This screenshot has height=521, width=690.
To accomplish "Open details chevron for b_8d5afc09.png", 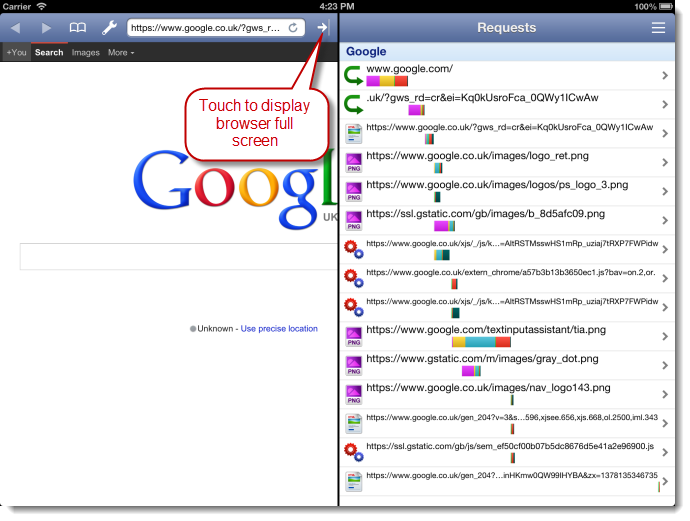I will click(665, 220).
